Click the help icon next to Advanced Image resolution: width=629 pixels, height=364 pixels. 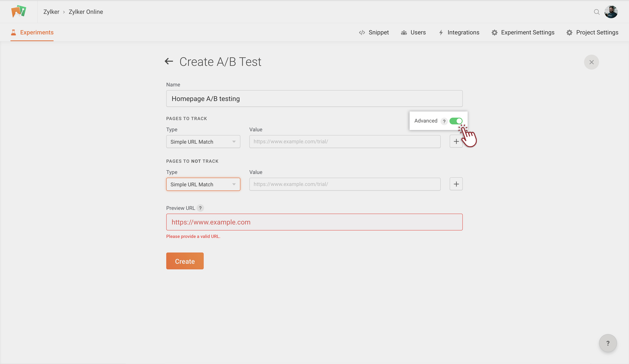click(444, 121)
